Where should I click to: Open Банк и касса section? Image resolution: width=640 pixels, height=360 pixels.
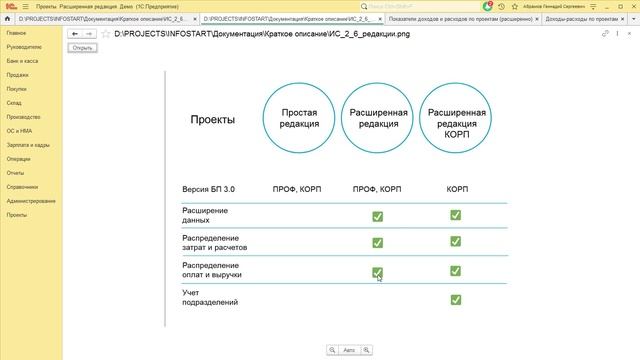click(x=22, y=61)
